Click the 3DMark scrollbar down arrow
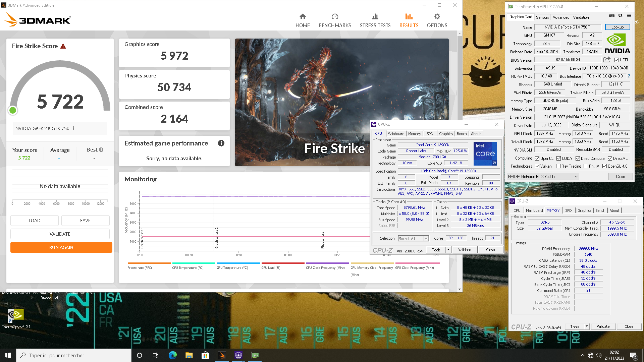This screenshot has width=644, height=362. coord(460,289)
